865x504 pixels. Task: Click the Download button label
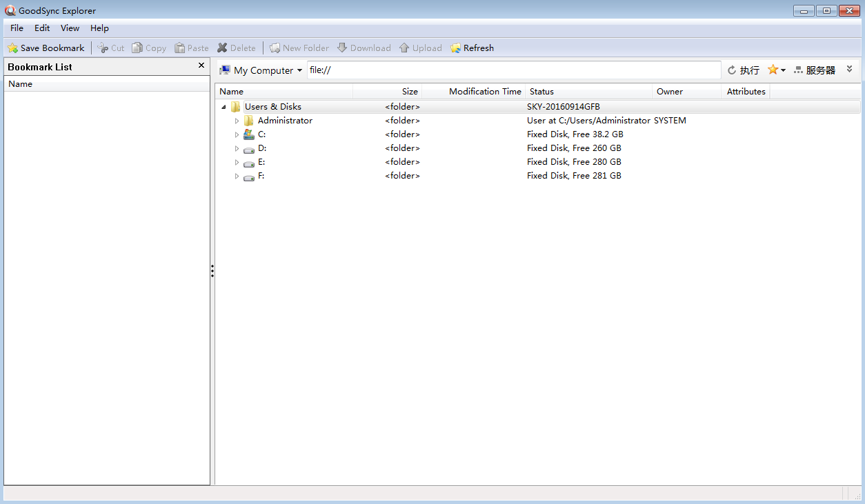pyautogui.click(x=370, y=48)
